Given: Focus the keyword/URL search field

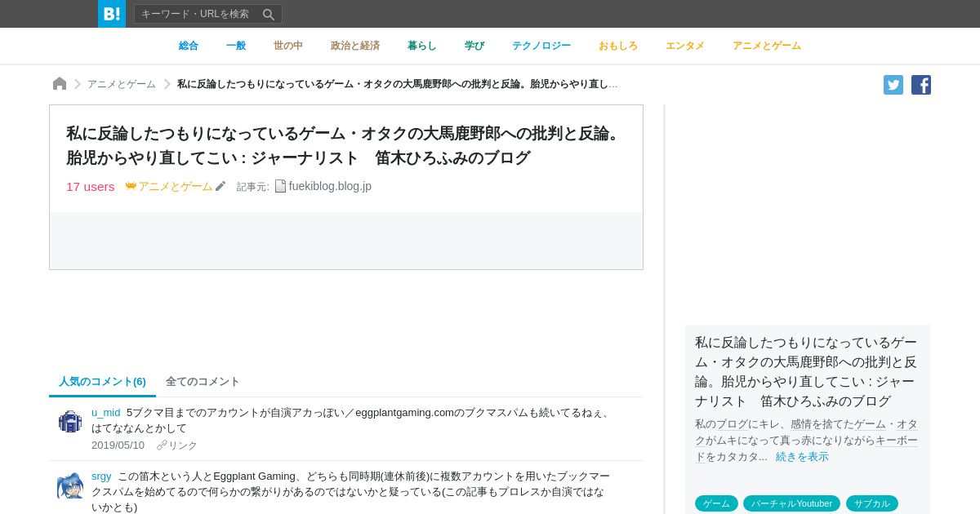Looking at the screenshot, I should (208, 14).
